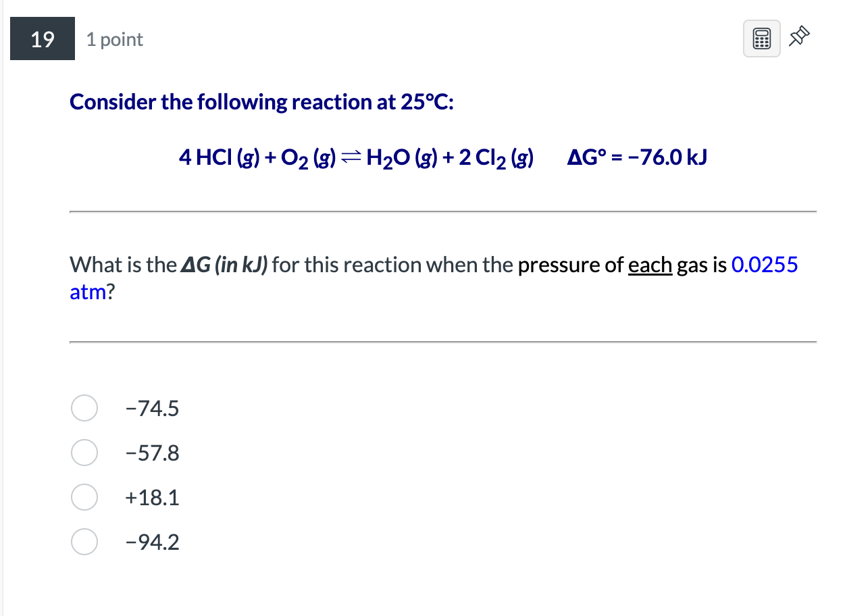Click the radio button beside −74.5
Screen dimensions: 847x616
[x=84, y=408]
